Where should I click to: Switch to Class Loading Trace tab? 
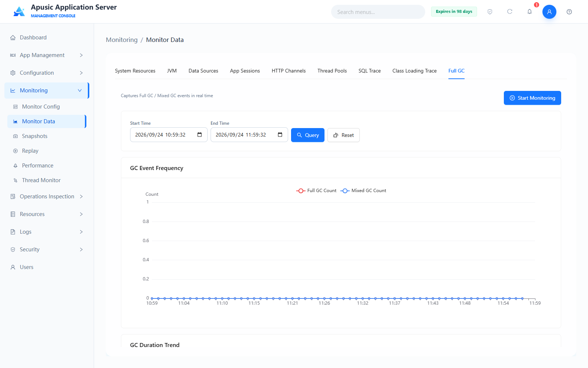coord(415,71)
